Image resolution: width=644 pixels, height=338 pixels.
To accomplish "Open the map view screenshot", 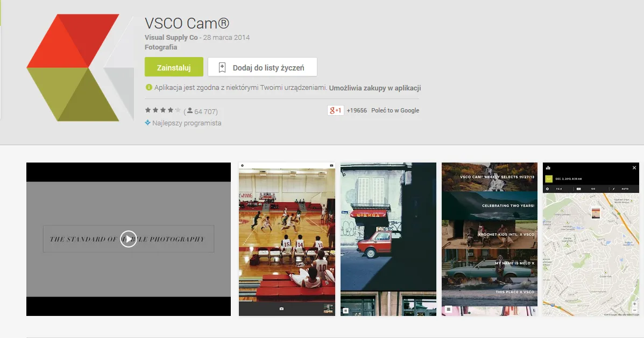I will click(591, 239).
